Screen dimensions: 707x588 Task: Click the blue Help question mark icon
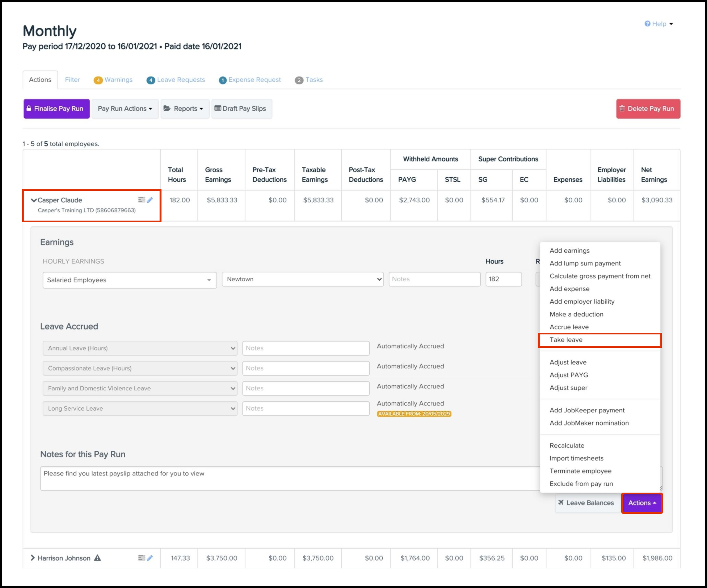pos(647,24)
